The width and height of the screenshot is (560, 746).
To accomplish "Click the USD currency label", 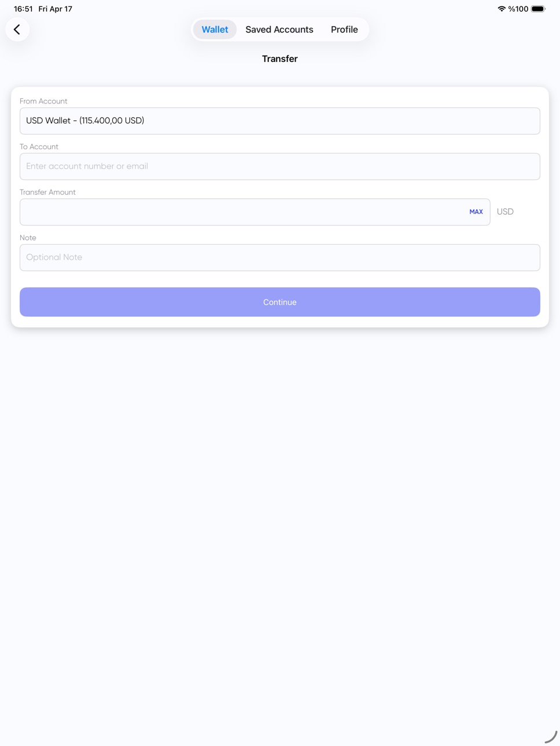I will click(x=505, y=212).
